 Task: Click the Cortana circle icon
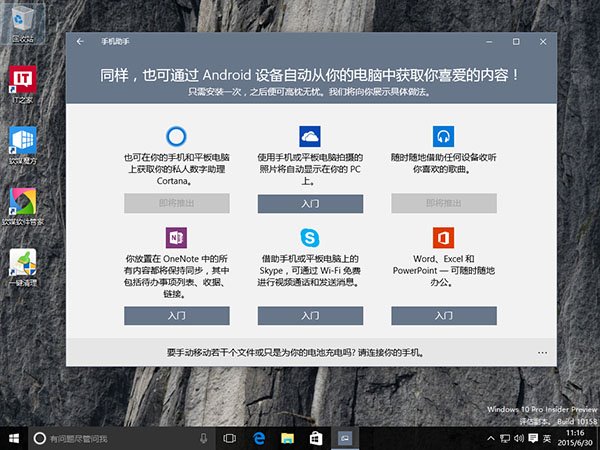pos(176,136)
